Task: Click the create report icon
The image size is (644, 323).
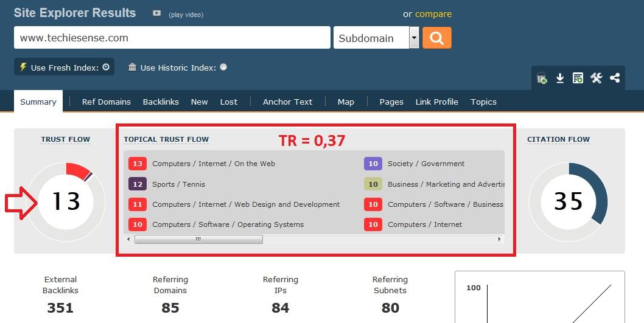Action: tap(578, 78)
